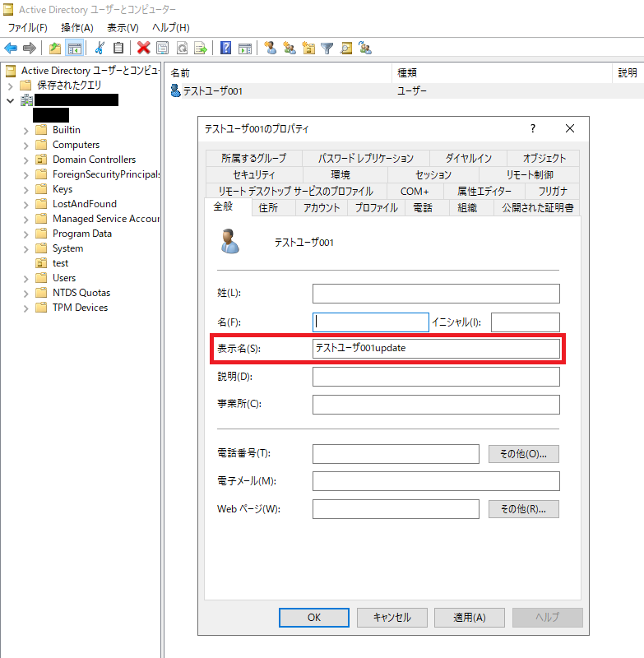Click the Export List icon

pos(201,49)
